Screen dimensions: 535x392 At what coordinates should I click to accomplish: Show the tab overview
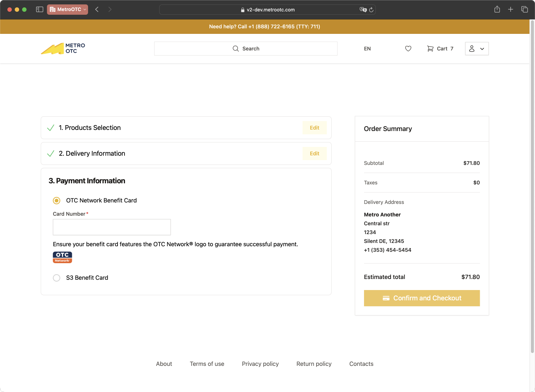(525, 10)
